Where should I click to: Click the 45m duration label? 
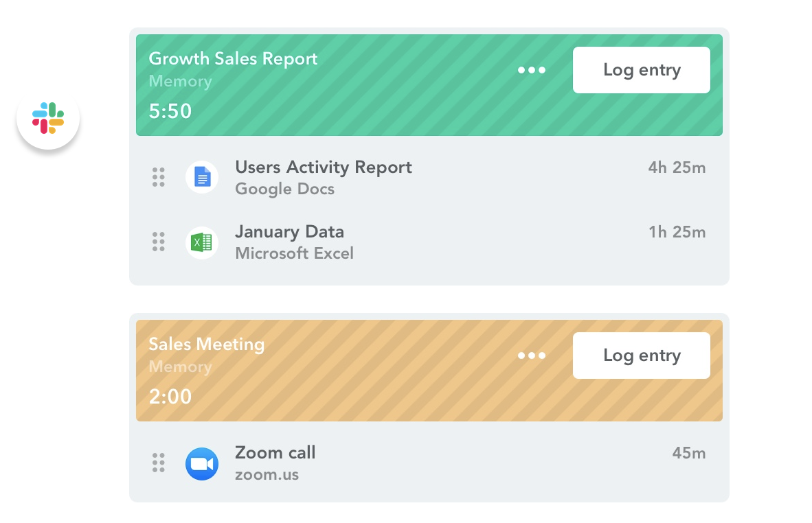[689, 453]
